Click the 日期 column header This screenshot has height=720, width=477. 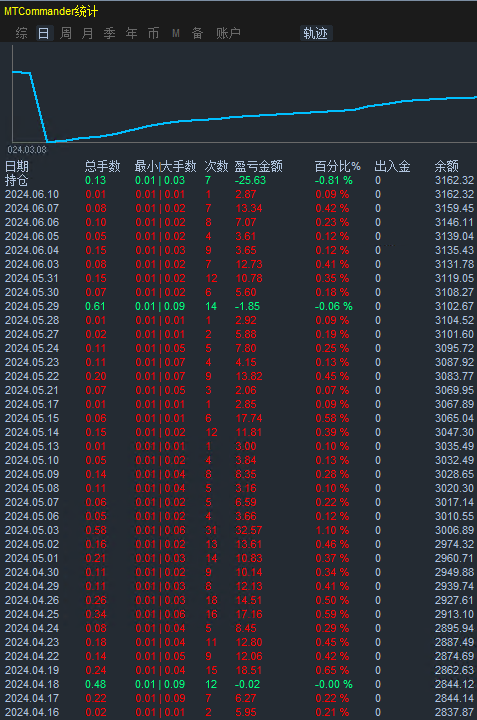(17, 166)
